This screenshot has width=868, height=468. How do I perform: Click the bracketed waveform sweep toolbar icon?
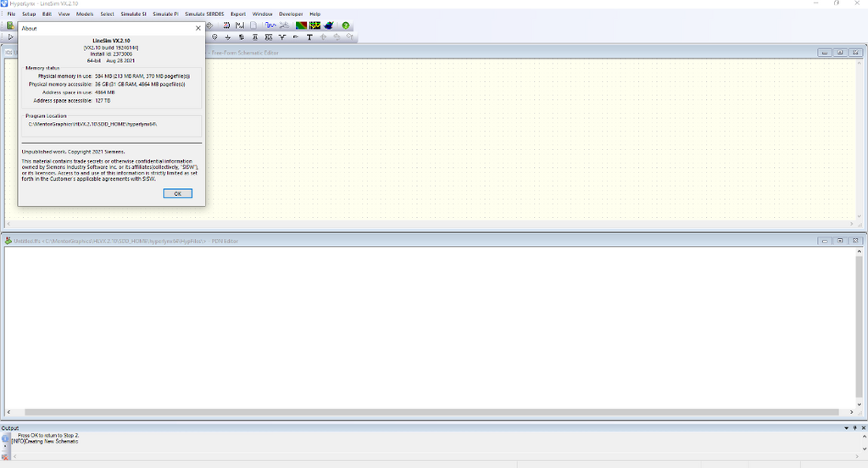click(240, 25)
